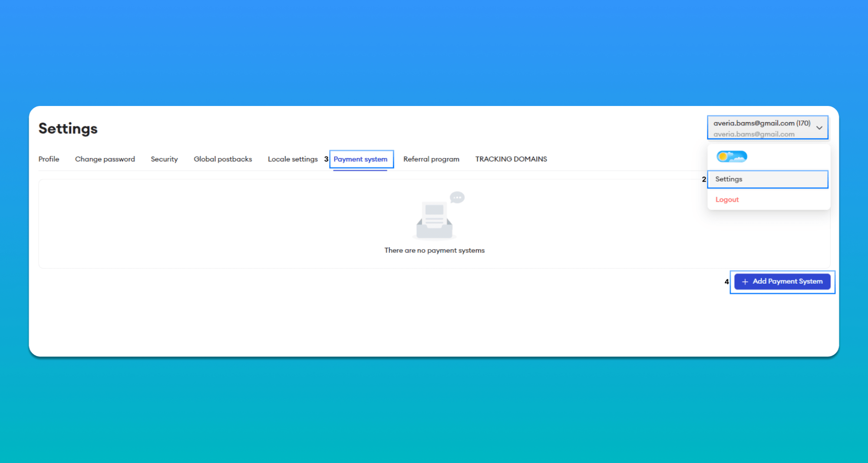The image size is (868, 463).
Task: Click the speech bubble icon above the inbox
Action: click(457, 198)
